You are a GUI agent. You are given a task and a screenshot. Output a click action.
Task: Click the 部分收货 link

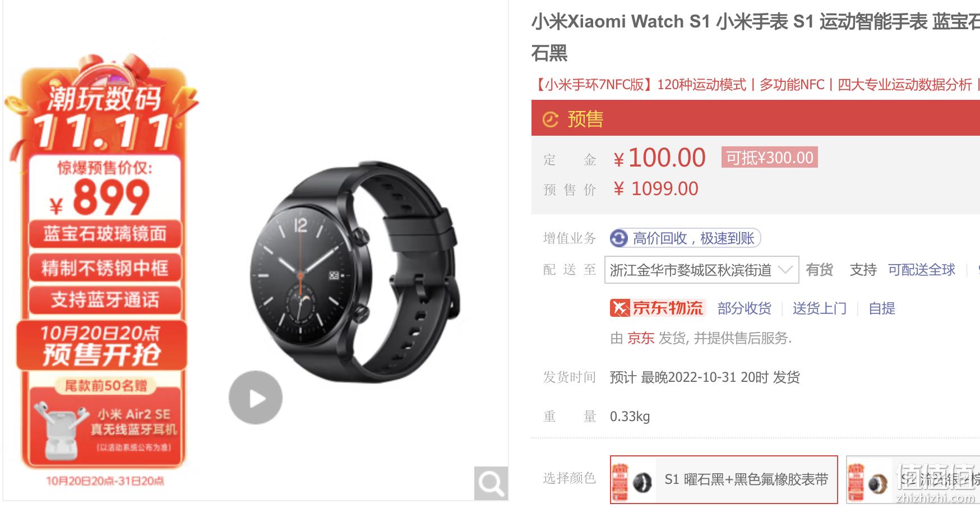point(744,308)
